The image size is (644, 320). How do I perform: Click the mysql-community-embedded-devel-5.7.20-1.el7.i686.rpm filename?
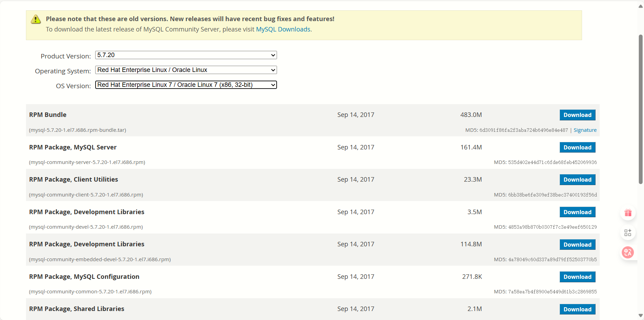100,259
